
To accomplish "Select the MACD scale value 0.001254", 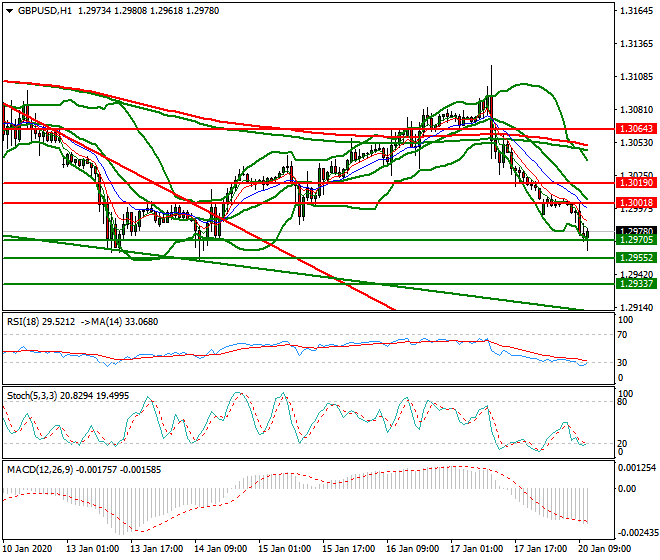I will pos(636,468).
